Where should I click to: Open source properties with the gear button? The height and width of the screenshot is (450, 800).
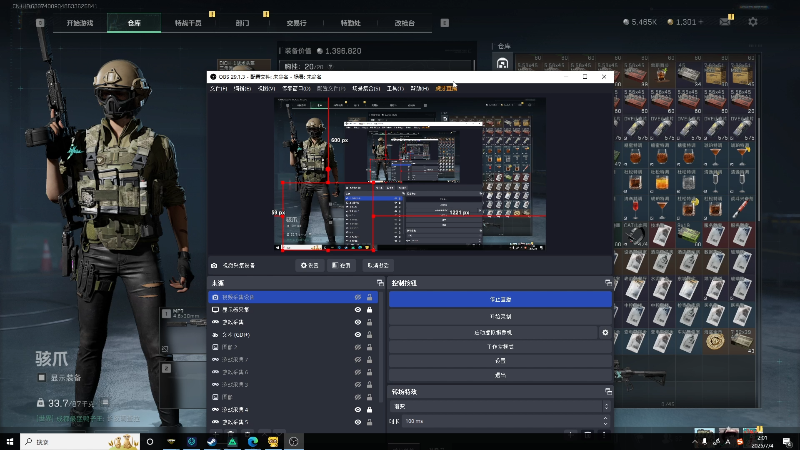[x=309, y=265]
